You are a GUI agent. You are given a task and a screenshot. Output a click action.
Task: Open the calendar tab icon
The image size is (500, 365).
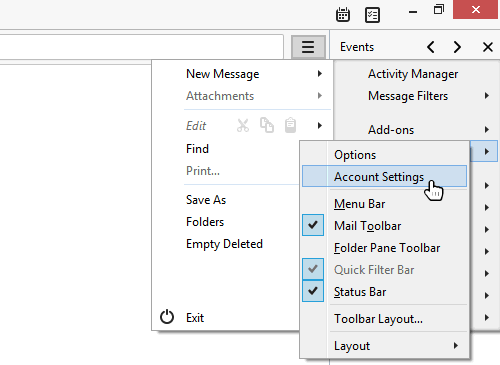click(x=343, y=14)
